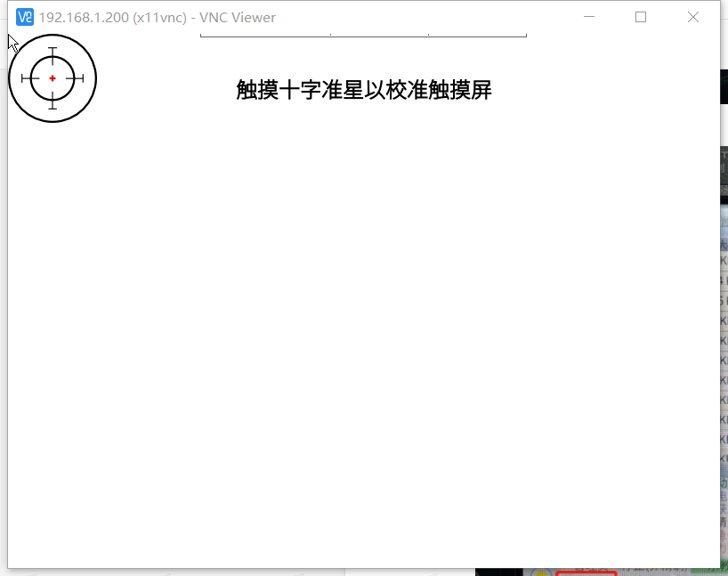Minimize the VNC Viewer window
Screen dimensions: 728x576
point(588,17)
